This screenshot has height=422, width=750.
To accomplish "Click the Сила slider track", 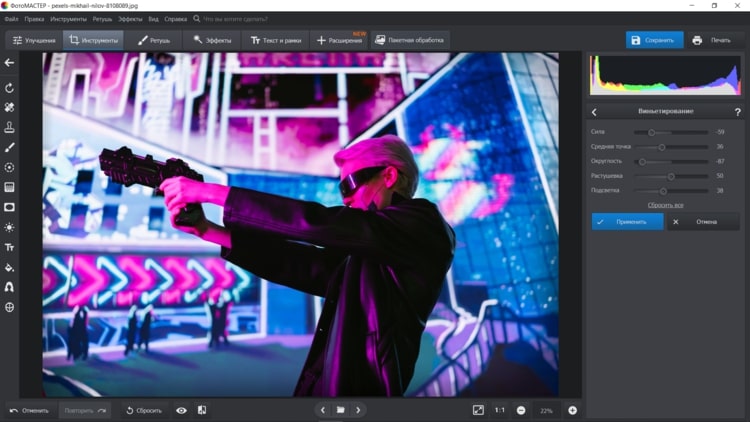I will click(x=670, y=132).
